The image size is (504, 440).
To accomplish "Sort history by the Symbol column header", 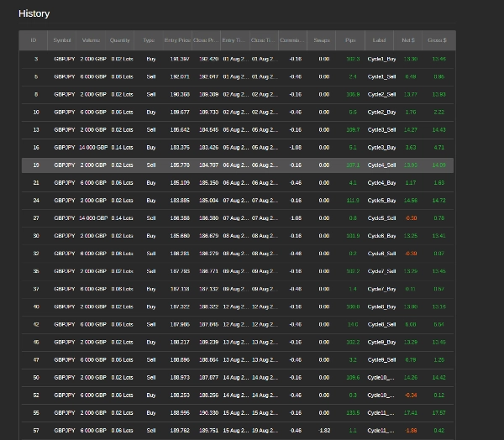I will tap(62, 40).
